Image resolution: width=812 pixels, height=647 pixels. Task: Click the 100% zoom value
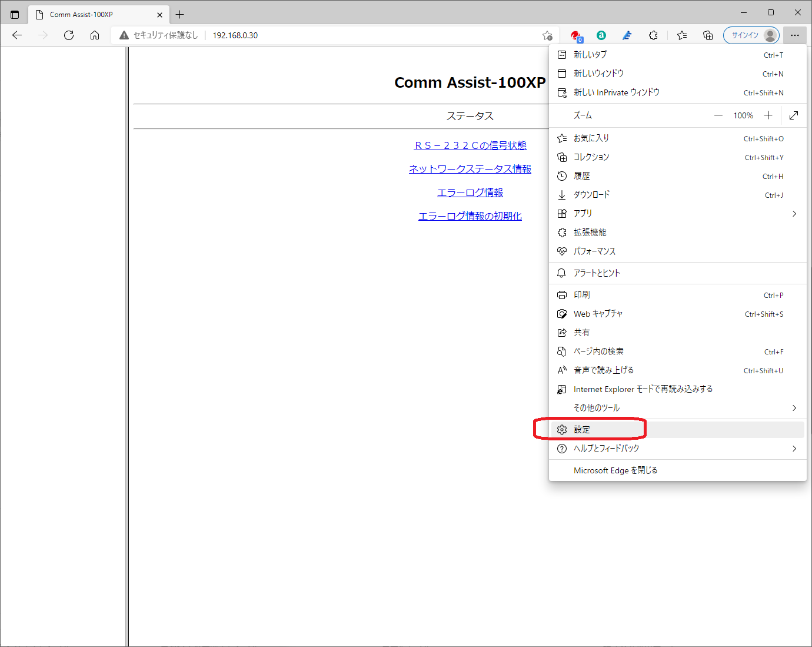click(743, 115)
